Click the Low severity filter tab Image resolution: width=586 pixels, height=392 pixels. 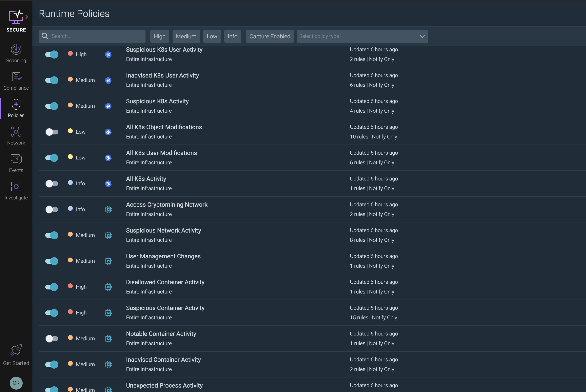(212, 36)
